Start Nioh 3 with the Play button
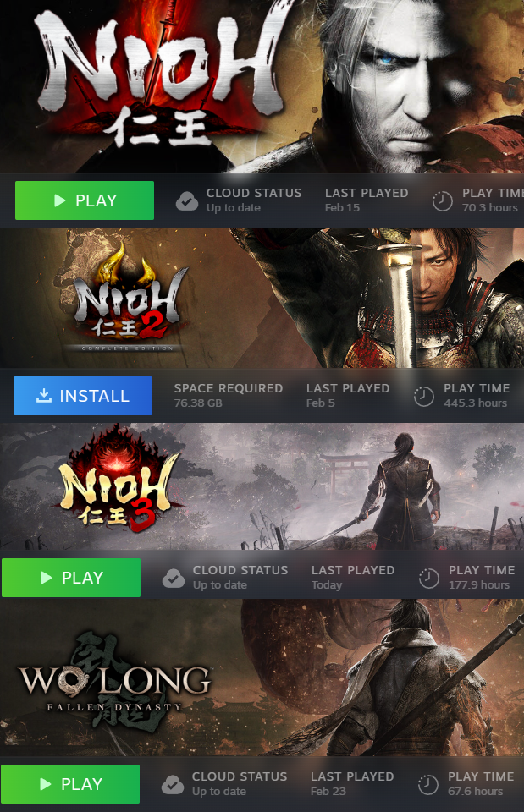 click(71, 578)
